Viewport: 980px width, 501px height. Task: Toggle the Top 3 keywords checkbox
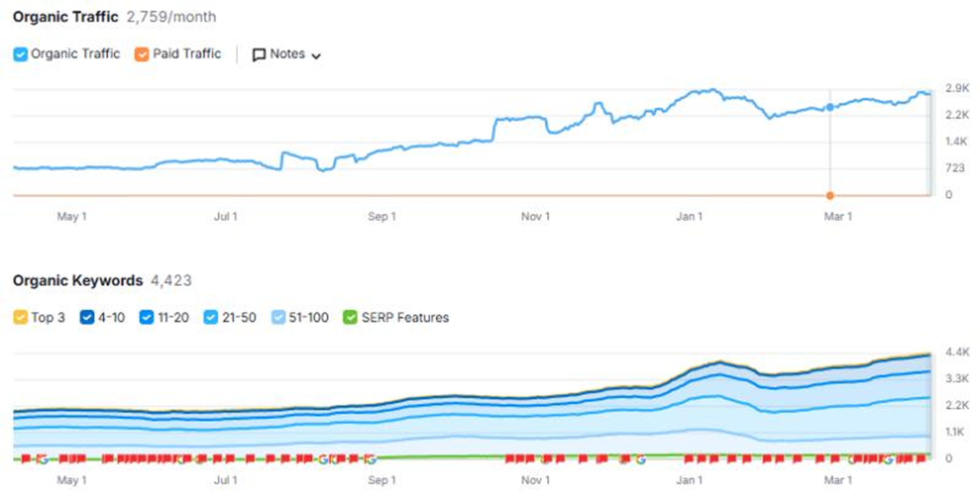click(x=20, y=318)
